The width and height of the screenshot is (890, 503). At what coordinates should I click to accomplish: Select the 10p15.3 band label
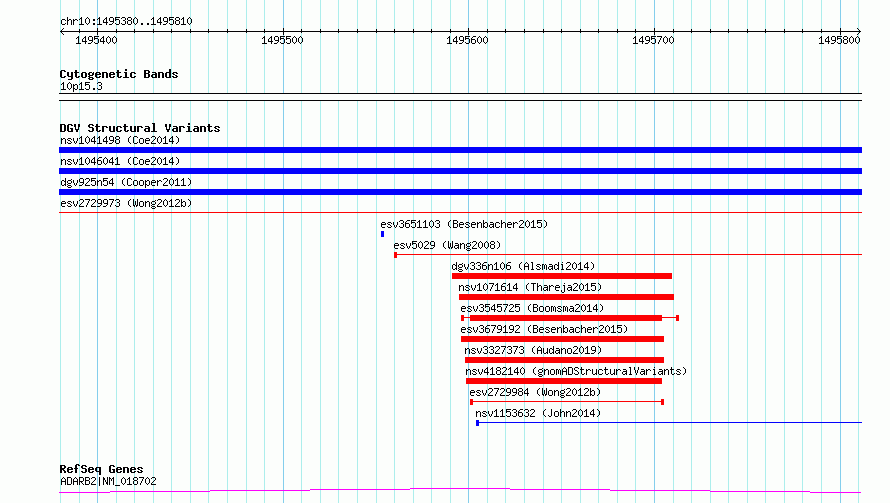[x=81, y=86]
